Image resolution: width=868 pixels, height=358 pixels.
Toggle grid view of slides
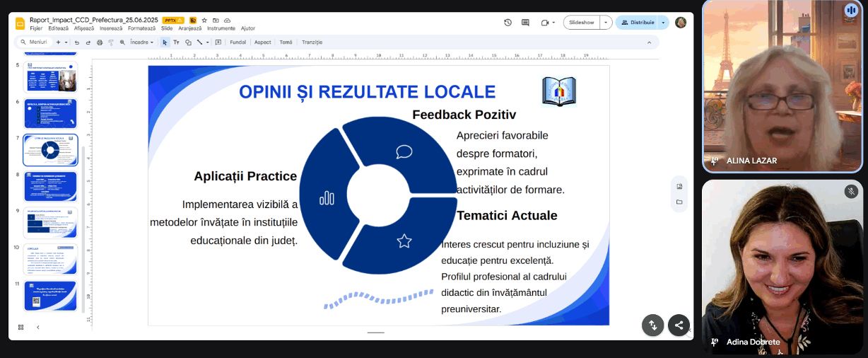coord(20,327)
